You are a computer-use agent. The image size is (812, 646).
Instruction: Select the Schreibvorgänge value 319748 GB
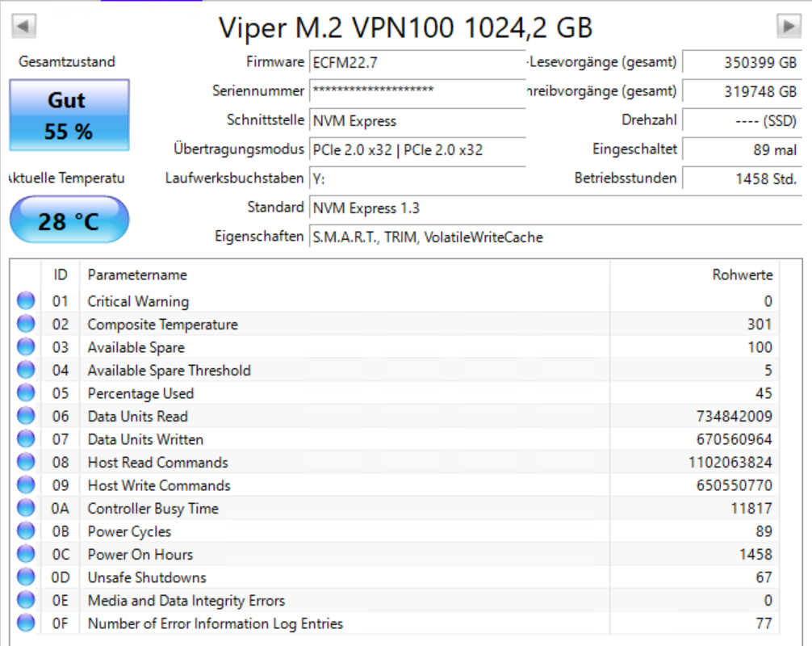click(x=742, y=91)
